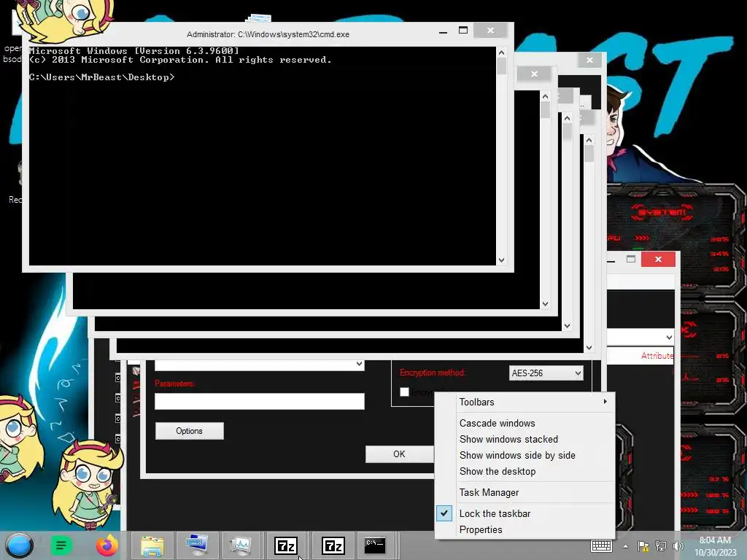
Task: Focus the Parameters input field
Action: click(x=260, y=401)
